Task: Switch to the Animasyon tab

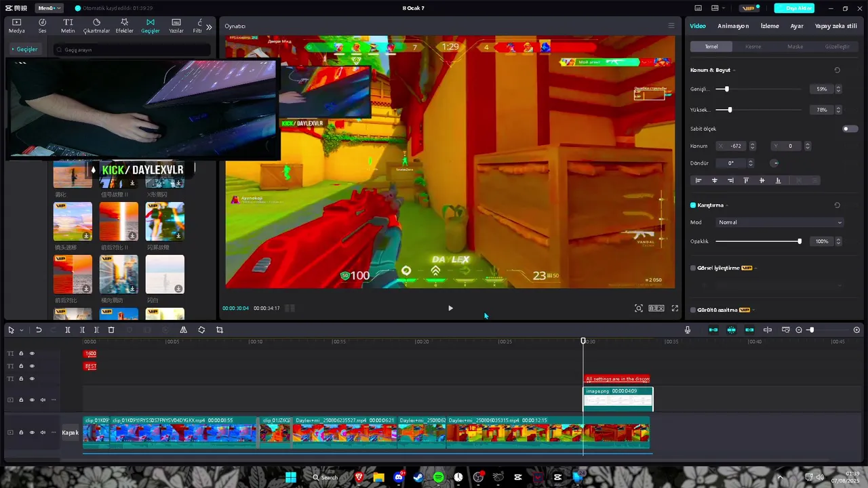Action: coord(733,26)
